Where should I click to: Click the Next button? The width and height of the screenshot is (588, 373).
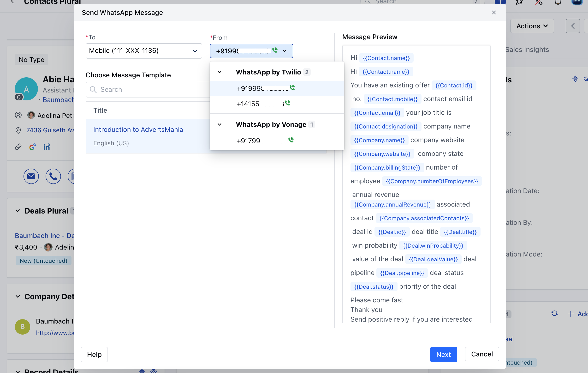pyautogui.click(x=443, y=354)
